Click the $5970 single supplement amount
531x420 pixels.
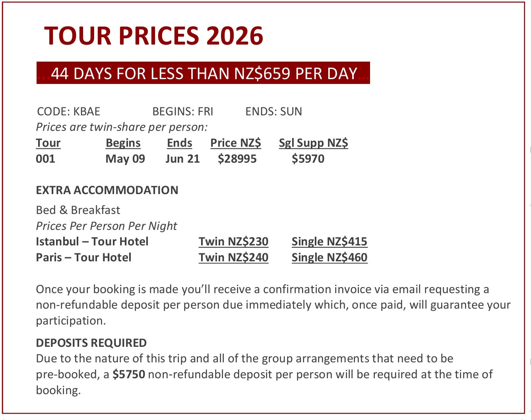[x=308, y=159]
